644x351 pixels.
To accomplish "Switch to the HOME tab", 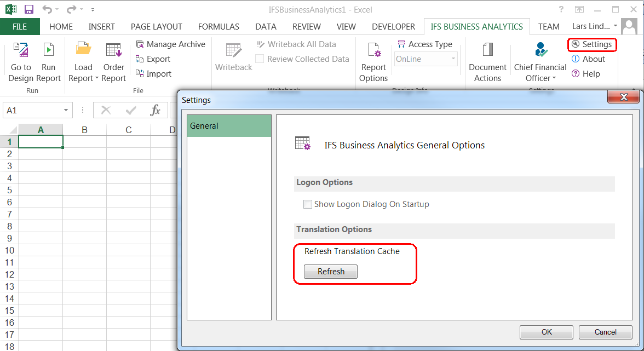I will (61, 27).
